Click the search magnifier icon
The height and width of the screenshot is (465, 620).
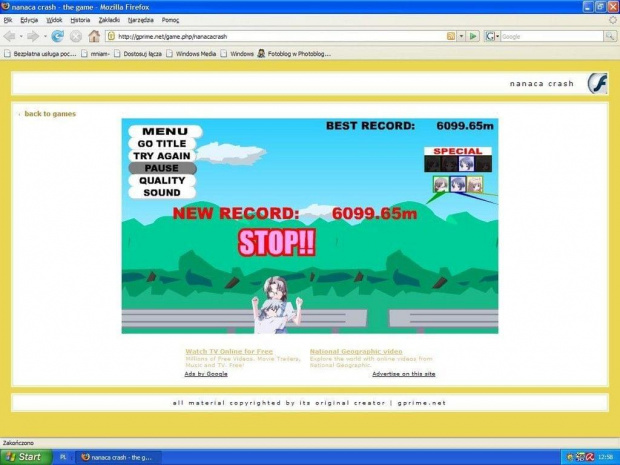(x=610, y=36)
